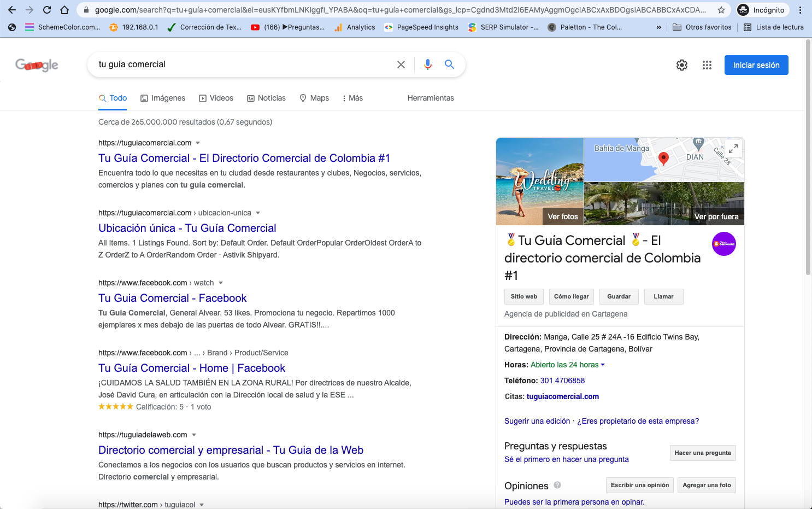This screenshot has width=812, height=509.
Task: Switch to the Videos tab
Action: tap(216, 98)
